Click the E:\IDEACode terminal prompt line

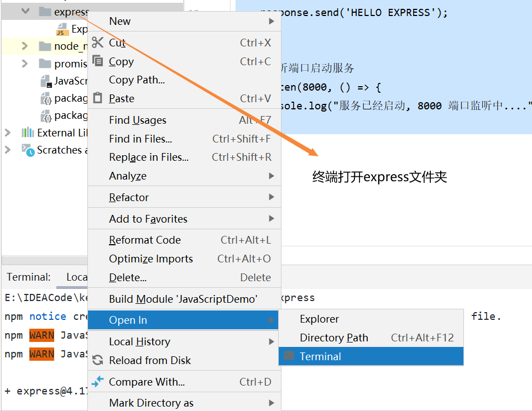pos(46,298)
